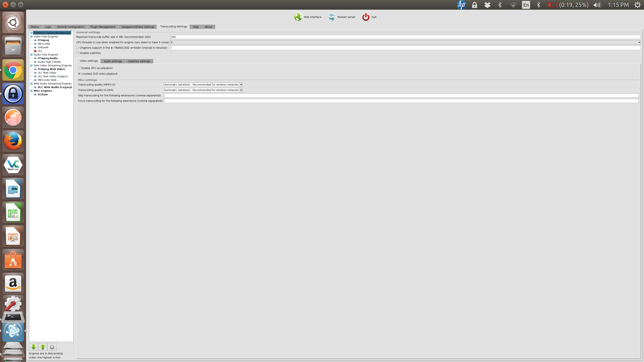This screenshot has height=362, width=644.
Task: Switch to the Audio settings tab
Action: pyautogui.click(x=112, y=61)
